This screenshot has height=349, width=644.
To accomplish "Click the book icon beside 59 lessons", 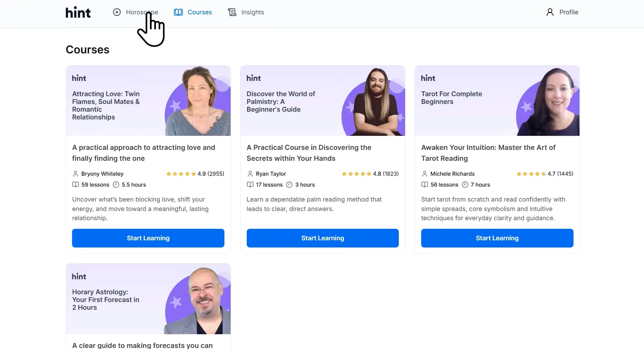I will (x=76, y=185).
